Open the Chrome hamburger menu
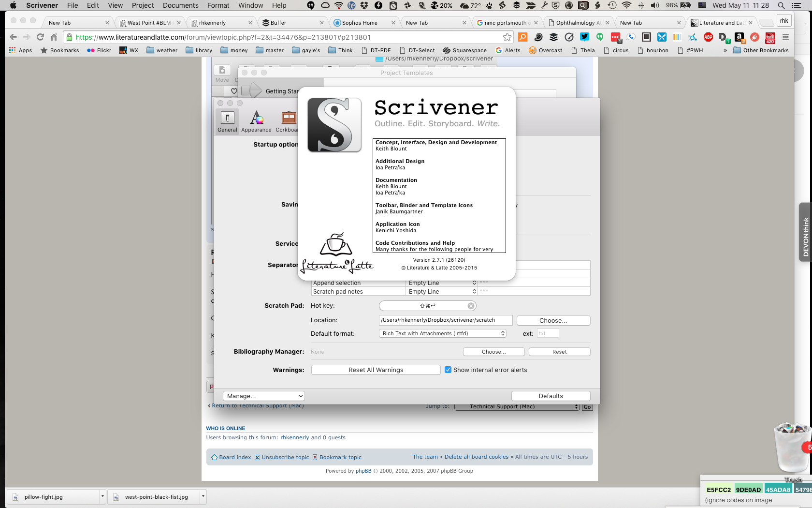812x508 pixels. tap(785, 37)
